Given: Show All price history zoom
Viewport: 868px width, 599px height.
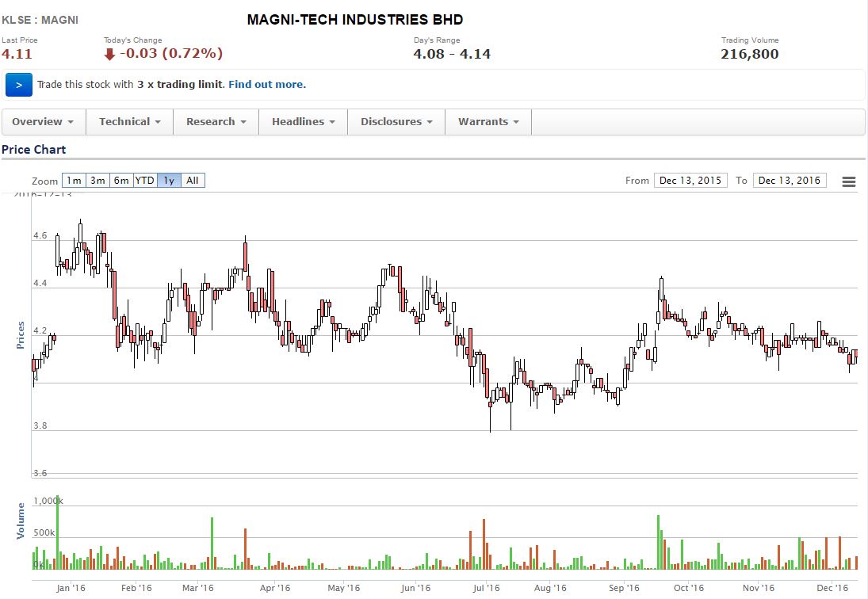Looking at the screenshot, I should [193, 181].
